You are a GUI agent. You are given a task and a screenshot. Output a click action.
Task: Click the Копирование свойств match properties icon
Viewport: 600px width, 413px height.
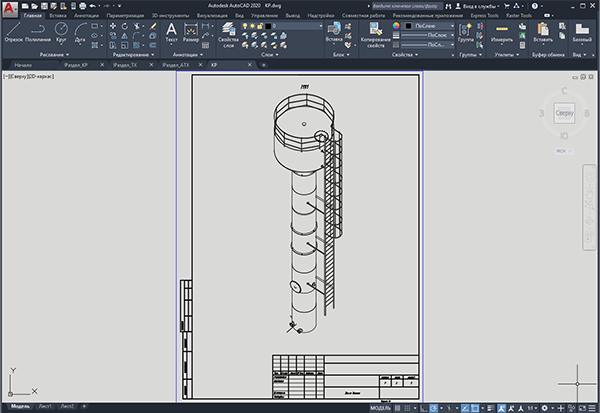[x=375, y=34]
